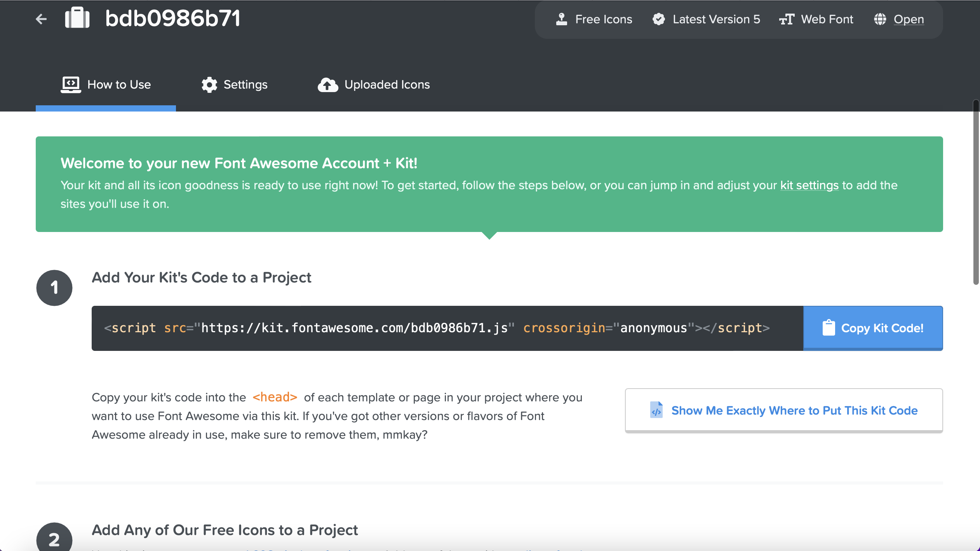Open the How to Use tab
The image size is (980, 551).
[106, 85]
